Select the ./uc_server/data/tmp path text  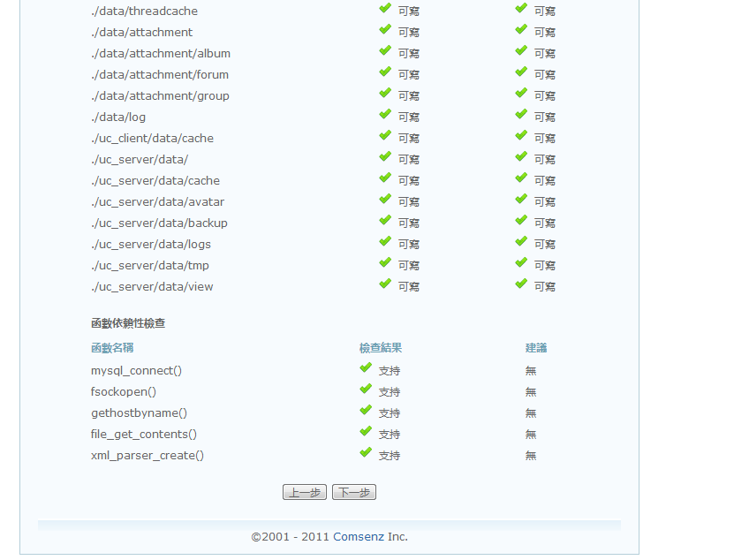(150, 266)
